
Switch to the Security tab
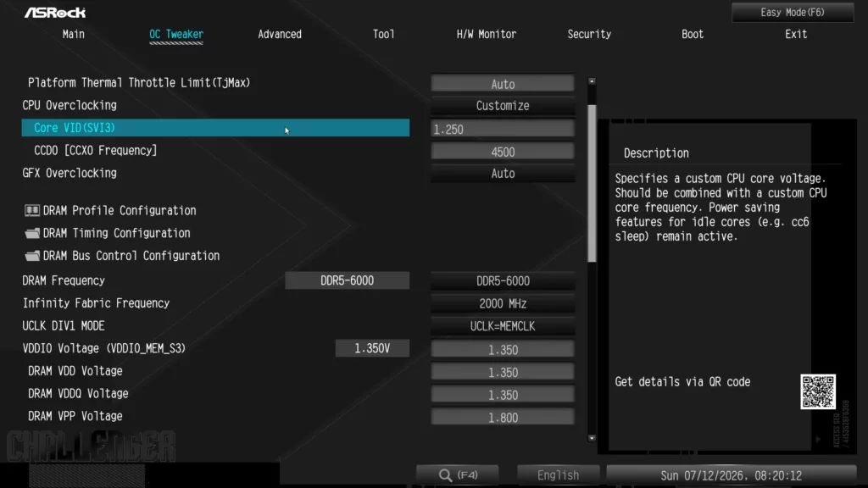(589, 34)
